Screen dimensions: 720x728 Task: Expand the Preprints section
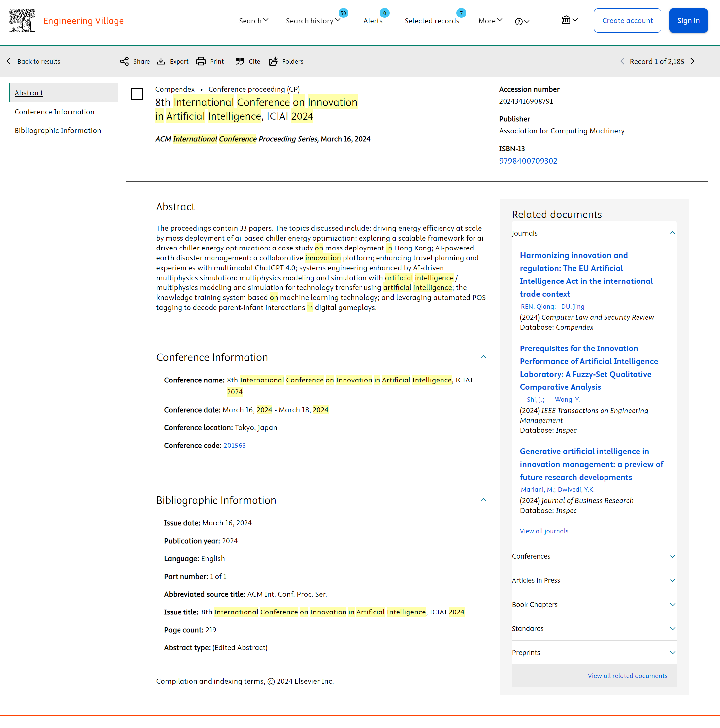[672, 653]
